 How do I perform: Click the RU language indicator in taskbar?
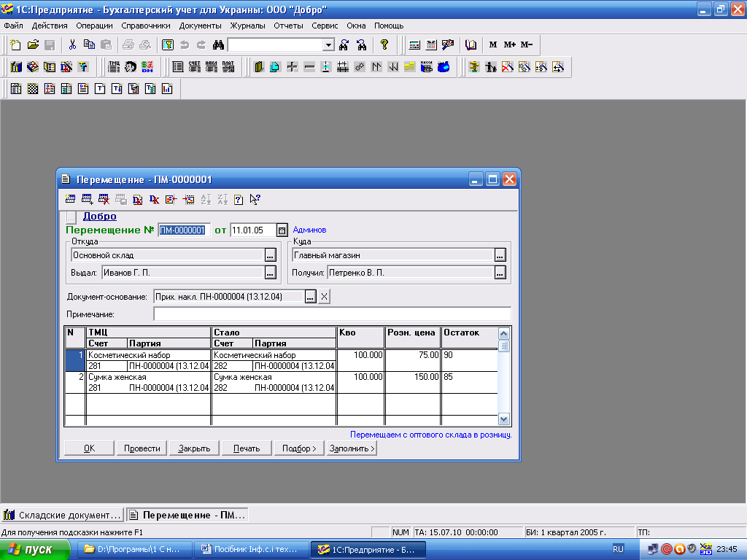[x=618, y=549]
